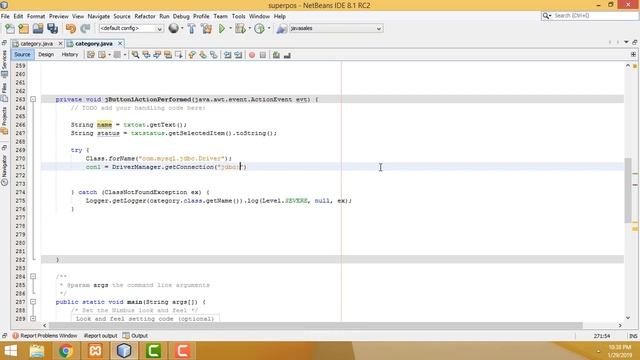The width and height of the screenshot is (640, 360).
Task: Open the iReport output panel
Action: tap(100, 336)
